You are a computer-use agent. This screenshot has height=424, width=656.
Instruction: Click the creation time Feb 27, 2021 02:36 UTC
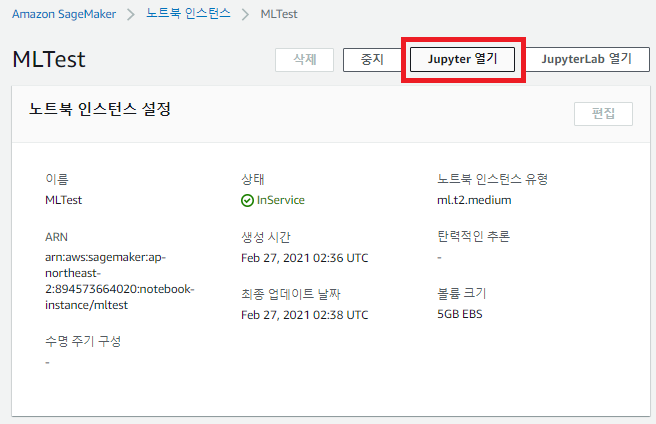(305, 258)
